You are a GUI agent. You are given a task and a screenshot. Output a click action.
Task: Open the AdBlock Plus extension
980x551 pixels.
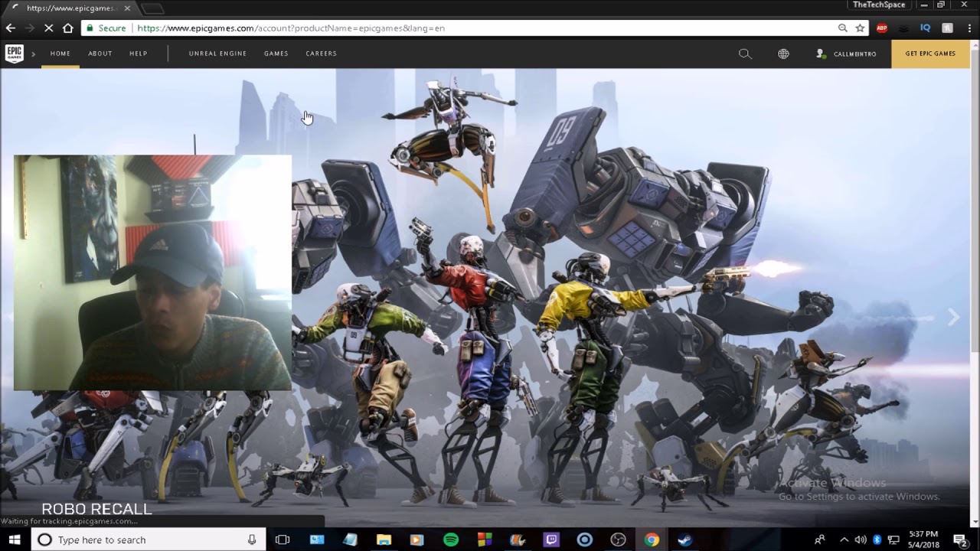[x=882, y=28]
